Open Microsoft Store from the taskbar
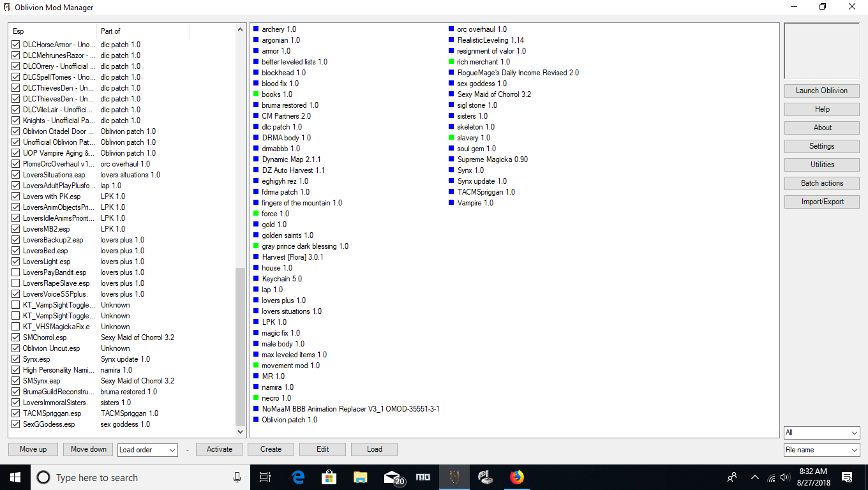This screenshot has height=490, width=868. (329, 477)
